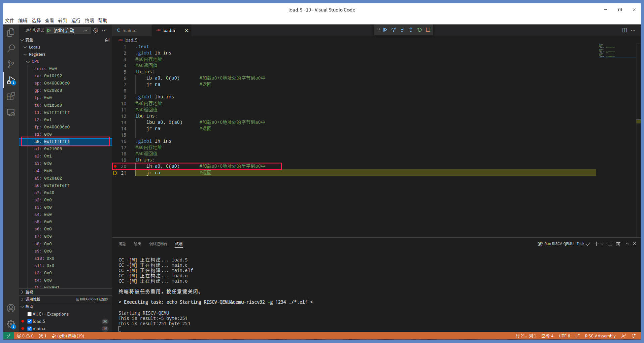Open the 终端 menu in menu bar
Screen dimensions: 644x343
tap(89, 21)
